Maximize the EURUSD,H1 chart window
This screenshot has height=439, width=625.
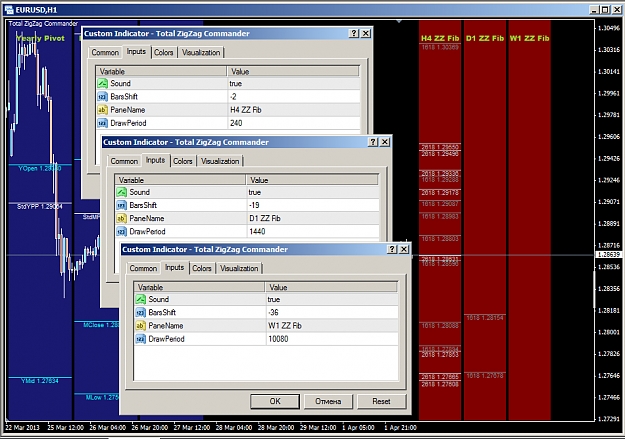(x=605, y=10)
